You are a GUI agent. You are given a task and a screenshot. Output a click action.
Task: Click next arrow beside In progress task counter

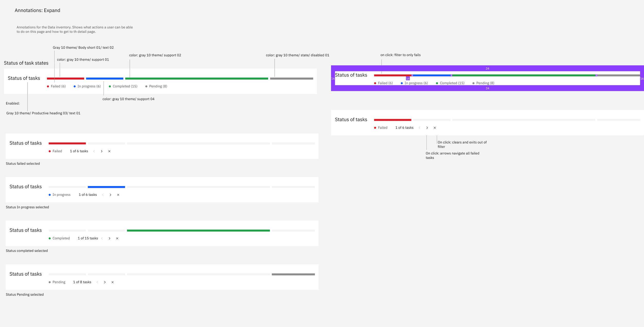[x=110, y=195]
